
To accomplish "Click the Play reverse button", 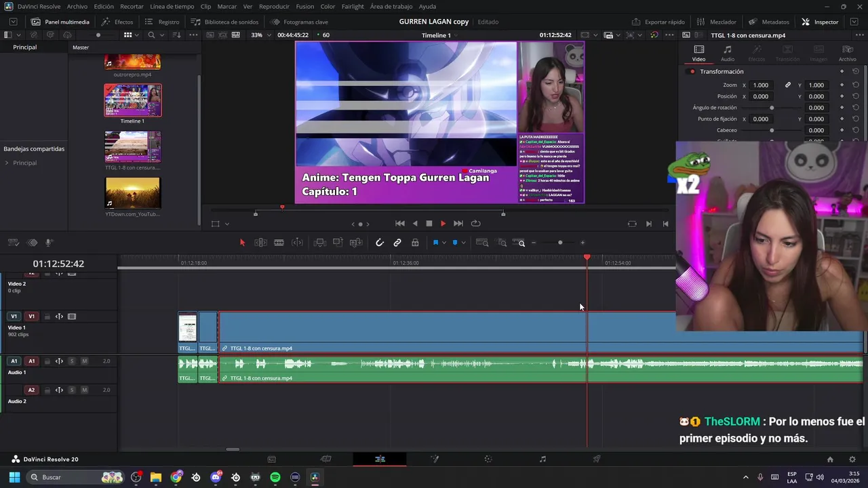I will tap(415, 224).
